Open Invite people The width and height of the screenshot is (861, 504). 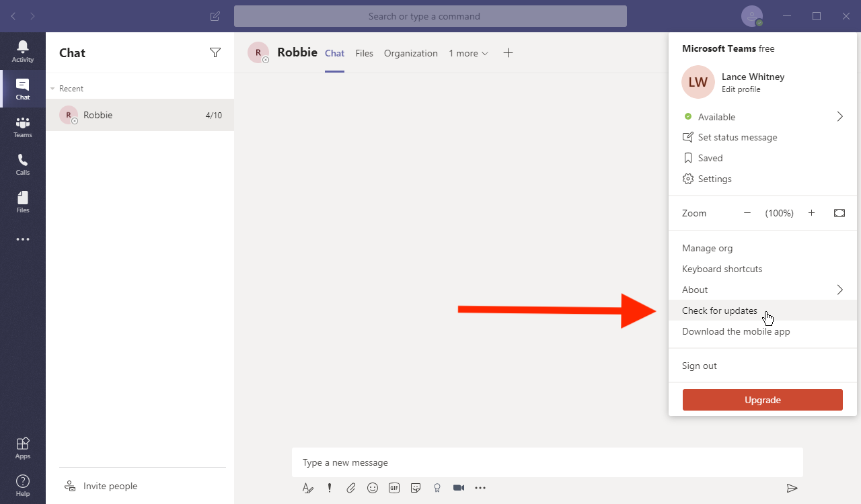[101, 486]
